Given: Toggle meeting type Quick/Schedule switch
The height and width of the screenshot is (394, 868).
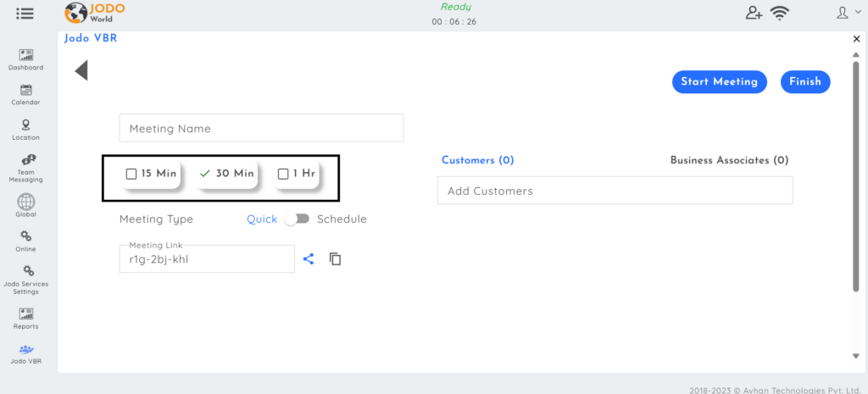Looking at the screenshot, I should (297, 219).
